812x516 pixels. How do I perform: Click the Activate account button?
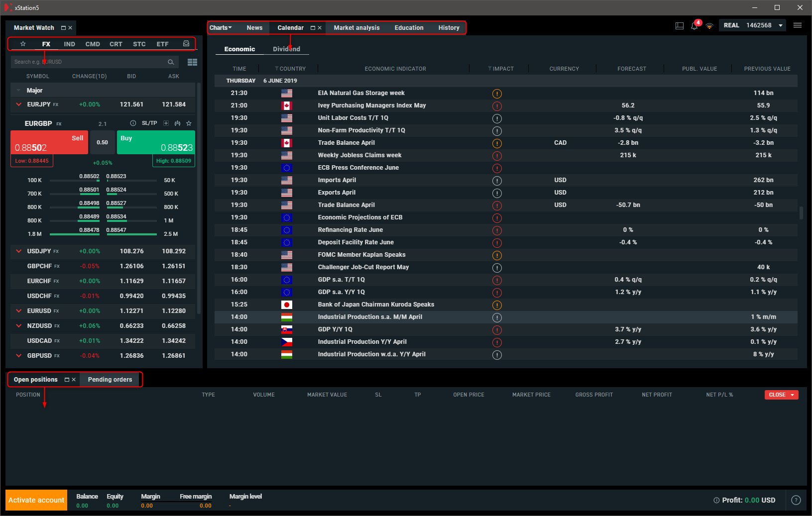tap(36, 500)
